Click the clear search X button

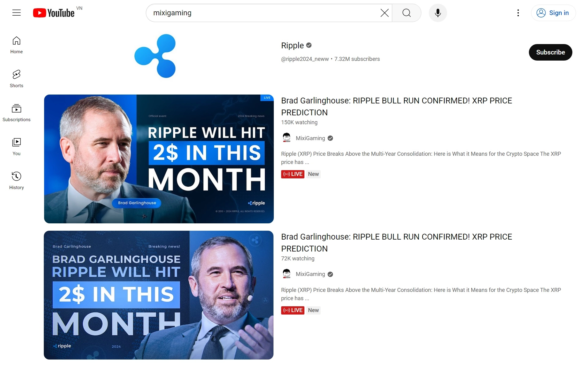coord(384,13)
